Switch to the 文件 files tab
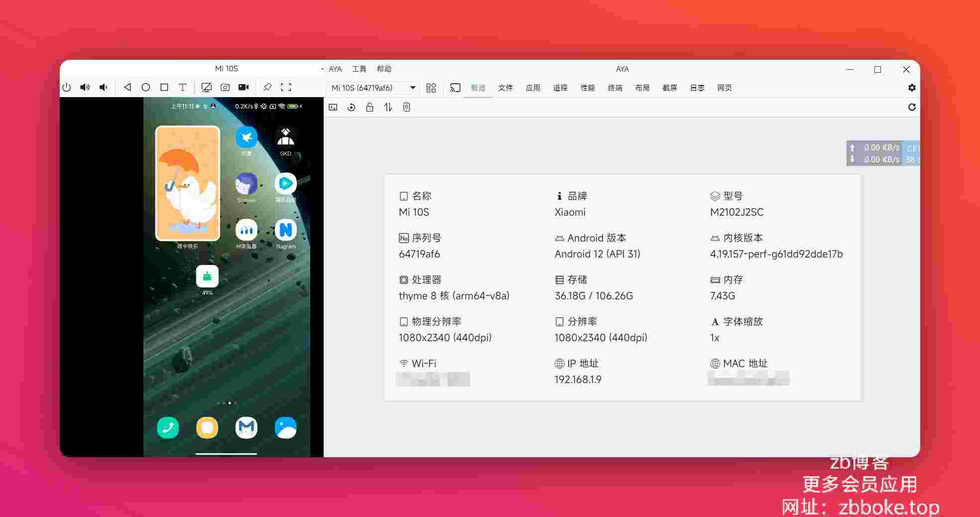This screenshot has height=517, width=980. (x=505, y=88)
